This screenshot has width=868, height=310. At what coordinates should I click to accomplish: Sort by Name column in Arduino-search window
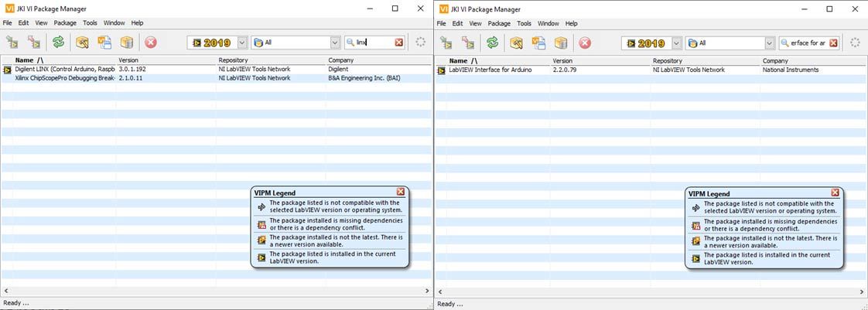(x=498, y=60)
